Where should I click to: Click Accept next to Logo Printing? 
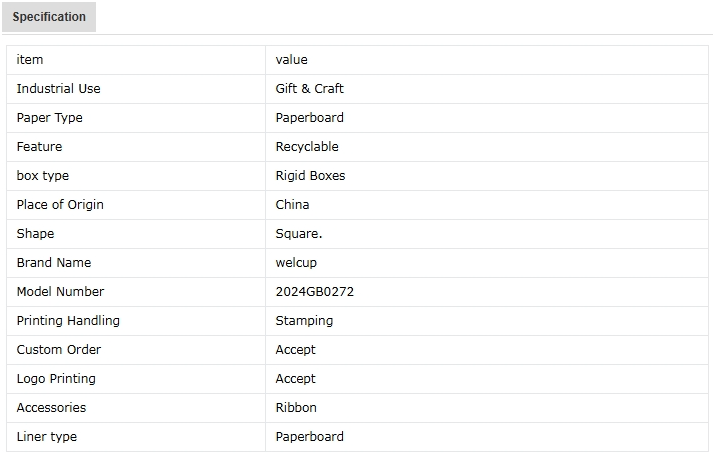296,379
